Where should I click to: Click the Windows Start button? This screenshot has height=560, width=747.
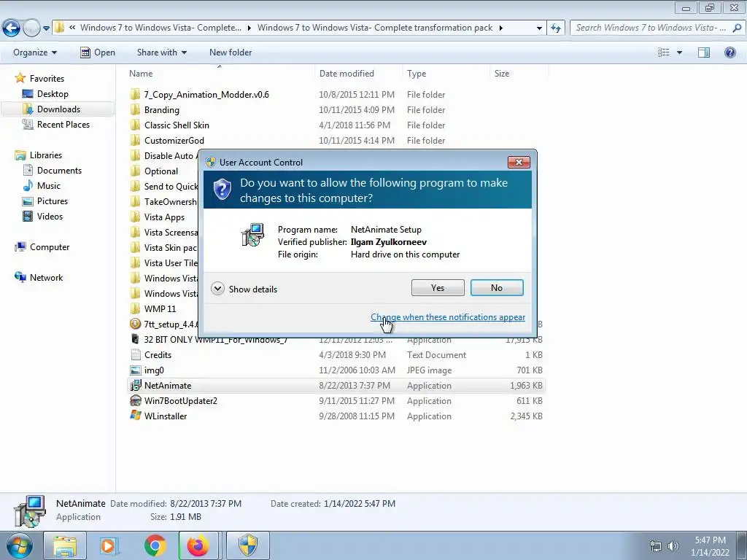tap(20, 545)
